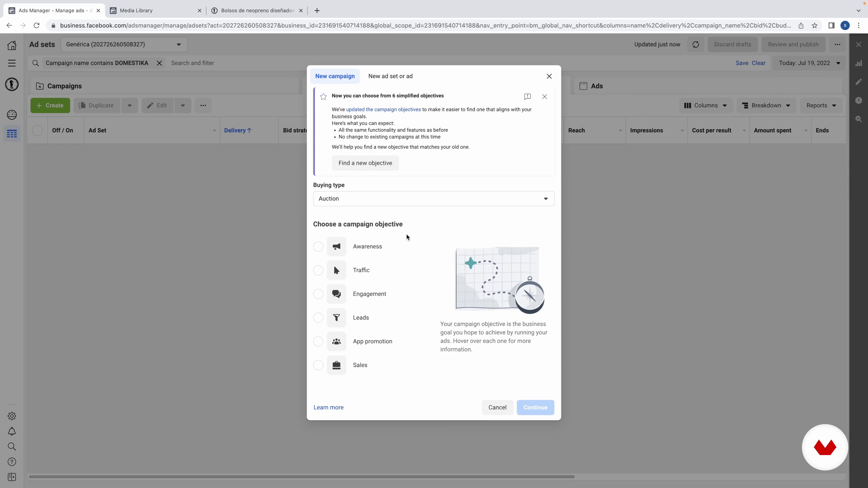Check the select-all ad sets checkbox
The height and width of the screenshot is (488, 868).
point(37,130)
